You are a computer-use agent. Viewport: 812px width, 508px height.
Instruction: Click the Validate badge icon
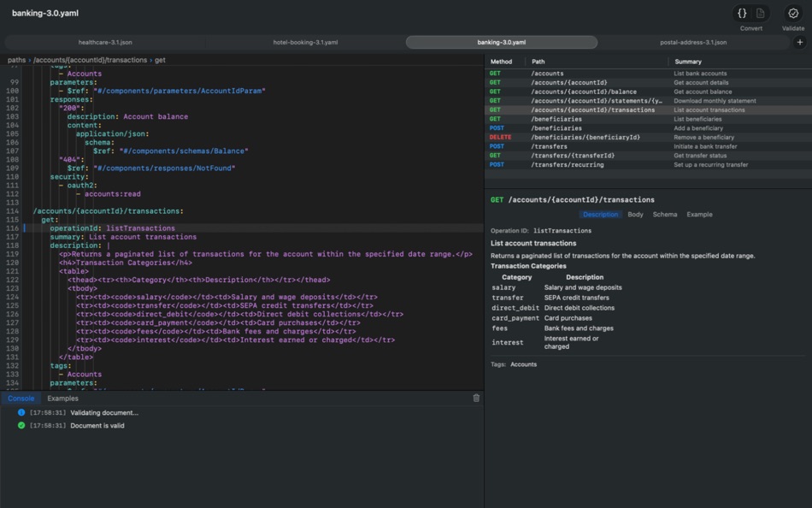[x=792, y=12]
